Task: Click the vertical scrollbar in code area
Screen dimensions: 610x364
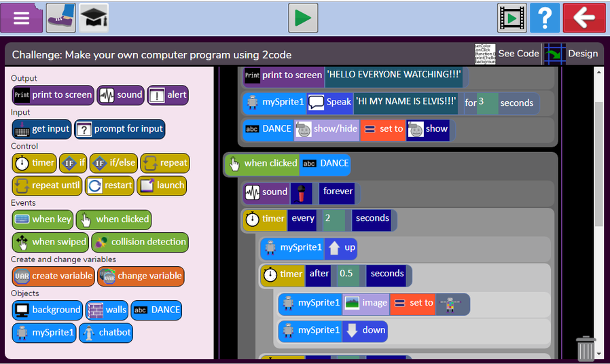Action: click(x=598, y=163)
